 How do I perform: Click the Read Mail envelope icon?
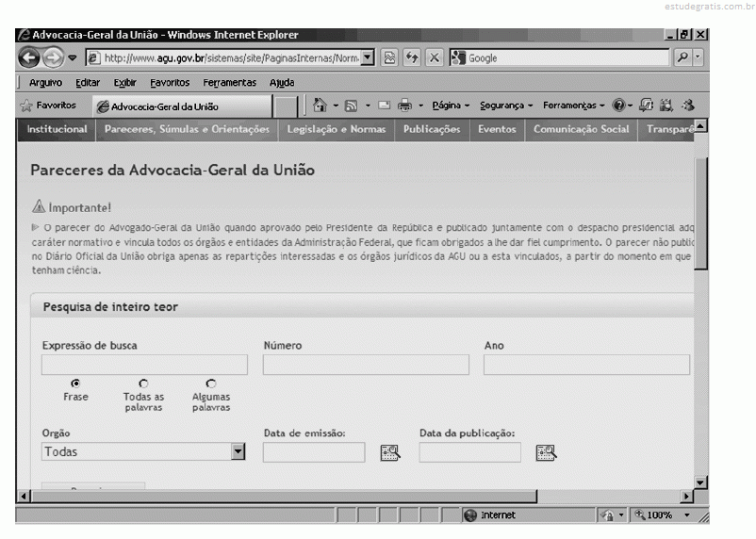[384, 106]
